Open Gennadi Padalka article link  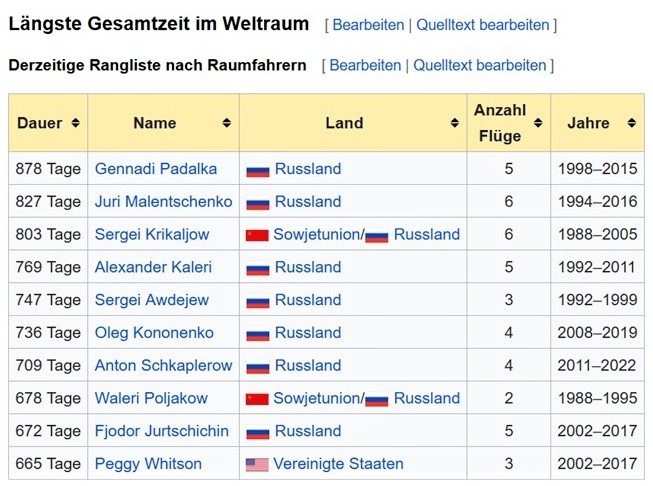tap(155, 169)
